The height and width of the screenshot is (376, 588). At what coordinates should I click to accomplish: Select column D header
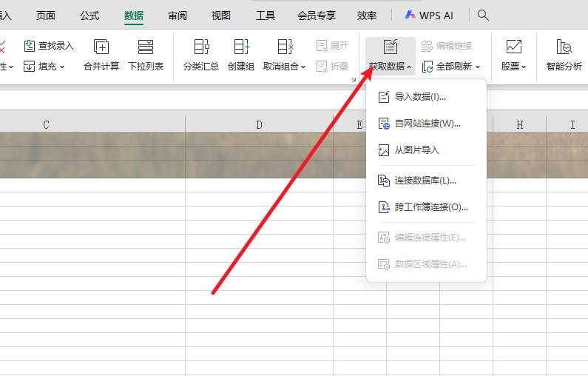click(x=259, y=124)
